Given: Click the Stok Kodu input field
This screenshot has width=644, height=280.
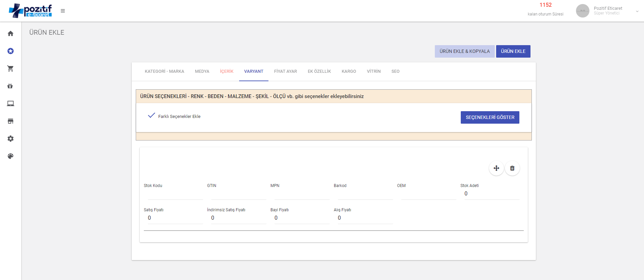Looking at the screenshot, I should tap(175, 194).
